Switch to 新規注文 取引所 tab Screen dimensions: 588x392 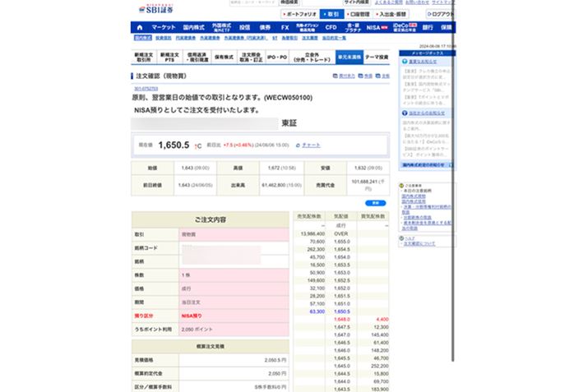[143, 58]
